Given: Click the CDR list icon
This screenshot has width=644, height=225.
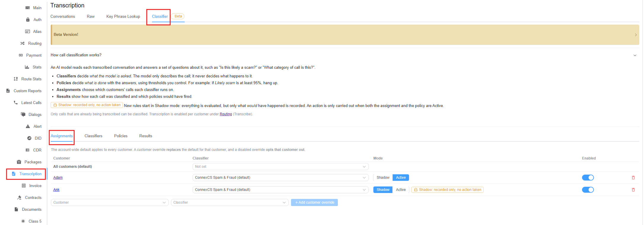Looking at the screenshot, I should click(28, 150).
